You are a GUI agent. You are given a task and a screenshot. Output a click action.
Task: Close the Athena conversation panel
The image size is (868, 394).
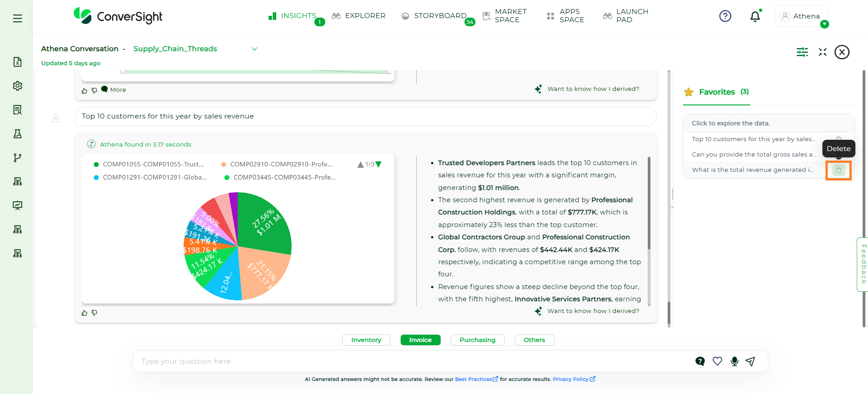[x=842, y=52]
